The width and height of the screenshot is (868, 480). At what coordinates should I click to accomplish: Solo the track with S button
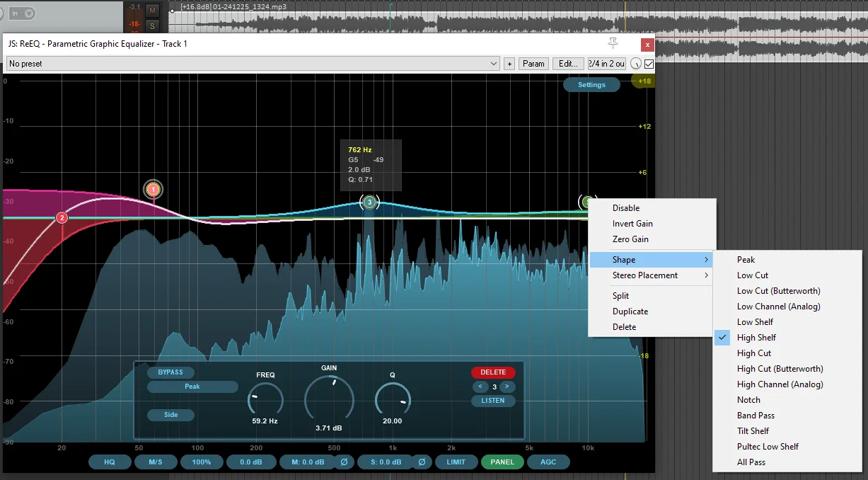[x=151, y=26]
